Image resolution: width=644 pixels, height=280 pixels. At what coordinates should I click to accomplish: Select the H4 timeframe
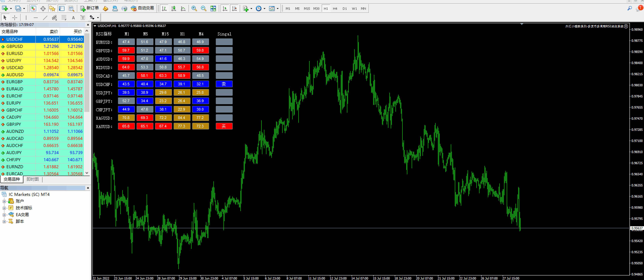(x=335, y=8)
